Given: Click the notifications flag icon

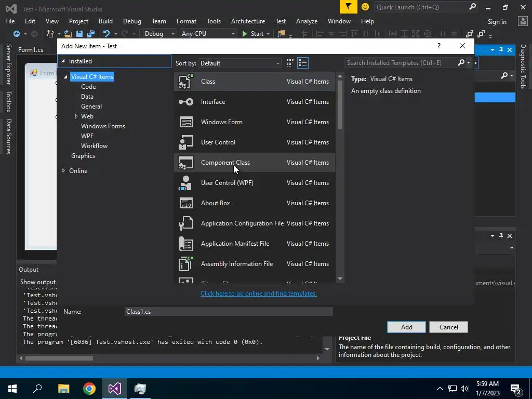Looking at the screenshot, I should [x=349, y=7].
